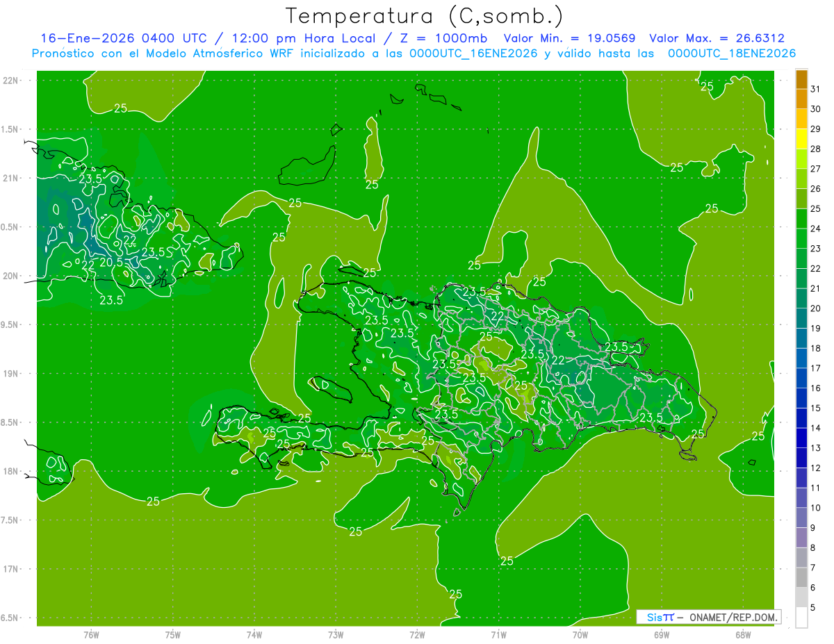The height and width of the screenshot is (644, 834).
Task: Click the "68W" longitude axis label
Action: click(x=743, y=634)
